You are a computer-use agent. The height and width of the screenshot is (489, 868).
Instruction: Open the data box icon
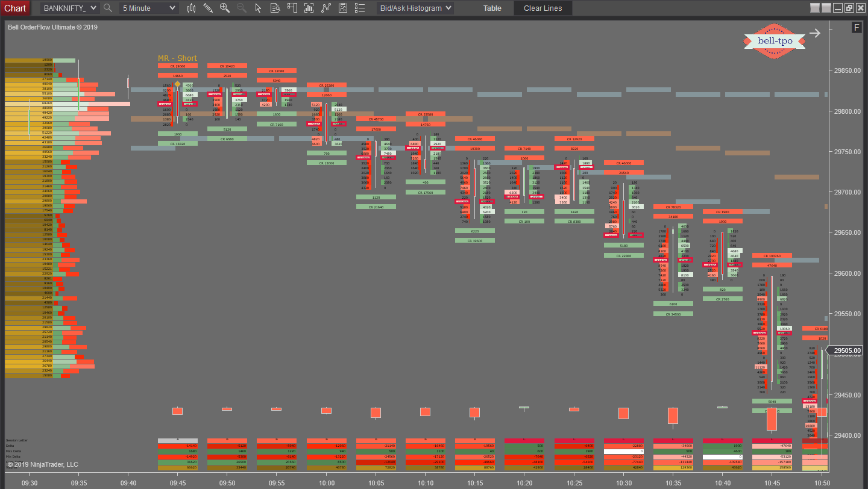(275, 8)
